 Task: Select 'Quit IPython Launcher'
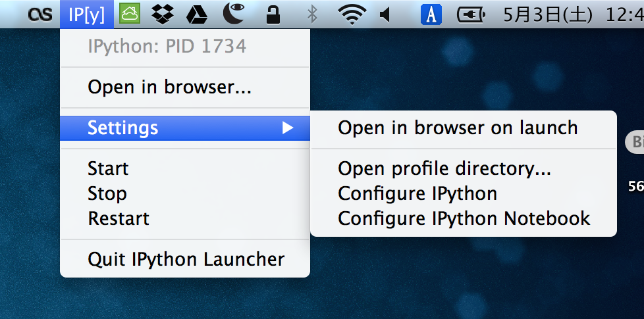[x=185, y=259]
